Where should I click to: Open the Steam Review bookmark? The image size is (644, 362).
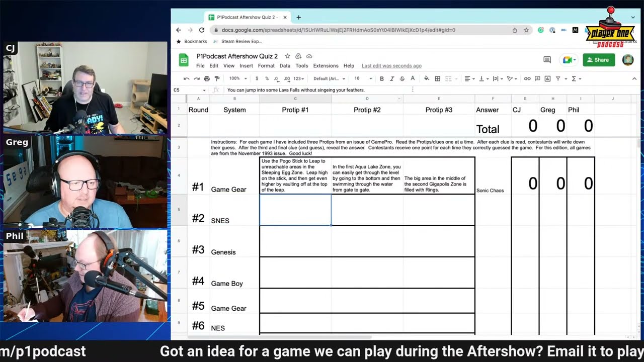(x=238, y=42)
